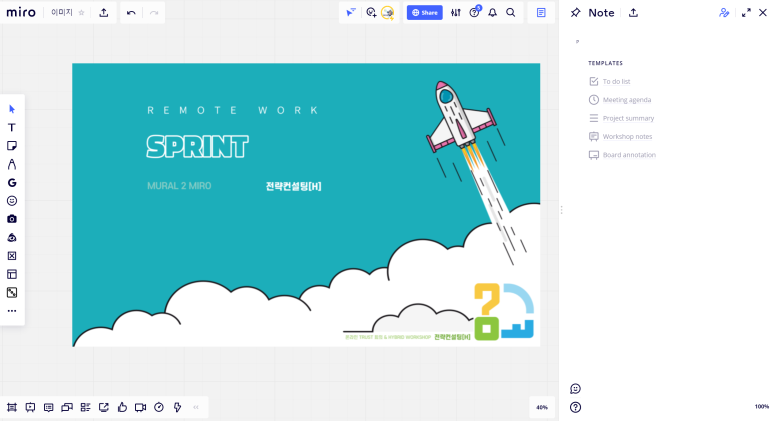The height and width of the screenshot is (421, 773).
Task: Select the Sticky note tool
Action: [x=12, y=145]
